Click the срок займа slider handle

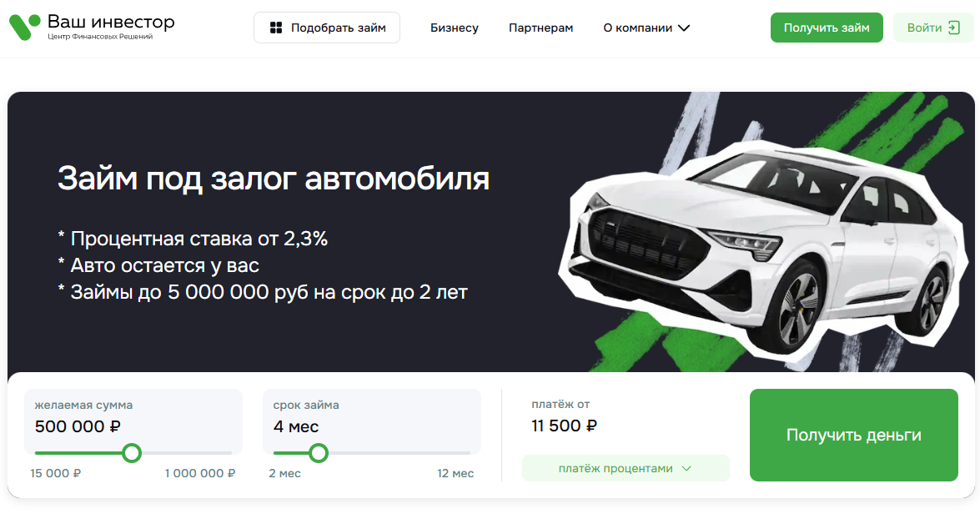click(318, 453)
